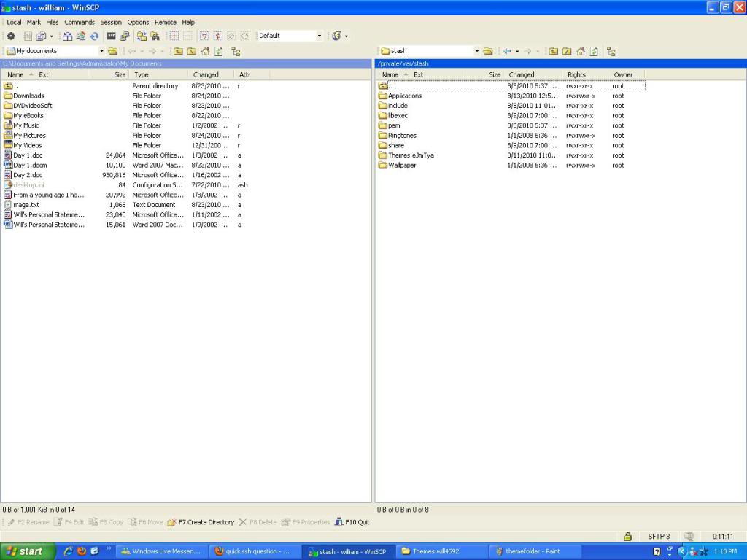This screenshot has height=560, width=747.
Task: Go to remote root directory icon
Action: point(566,51)
